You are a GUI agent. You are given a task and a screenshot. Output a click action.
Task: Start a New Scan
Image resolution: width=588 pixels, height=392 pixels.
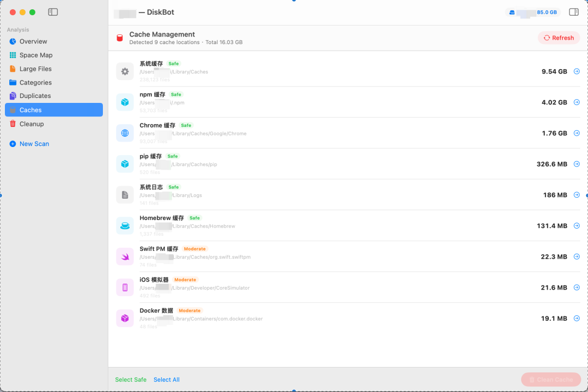coord(29,144)
